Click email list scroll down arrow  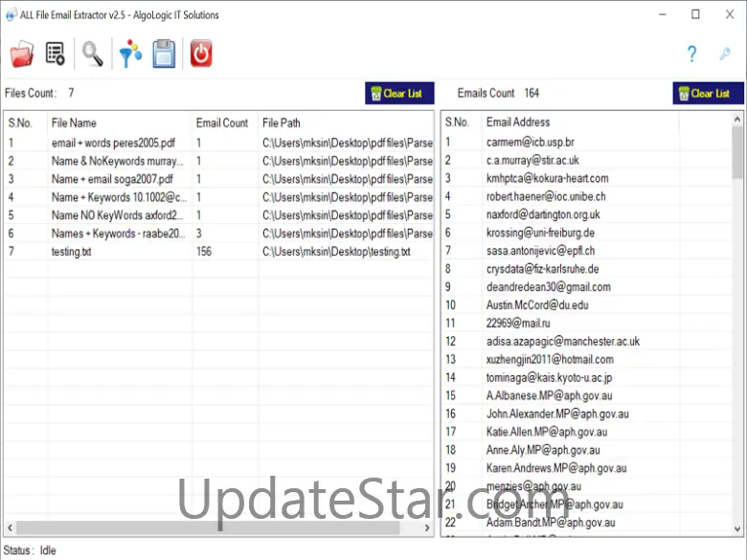click(737, 528)
